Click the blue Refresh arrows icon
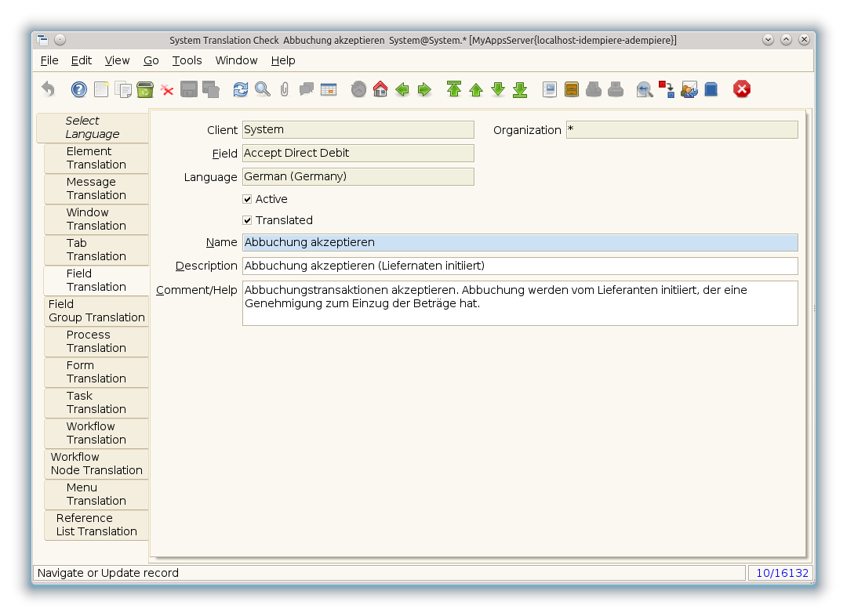The height and width of the screenshot is (616, 847). pyautogui.click(x=241, y=89)
